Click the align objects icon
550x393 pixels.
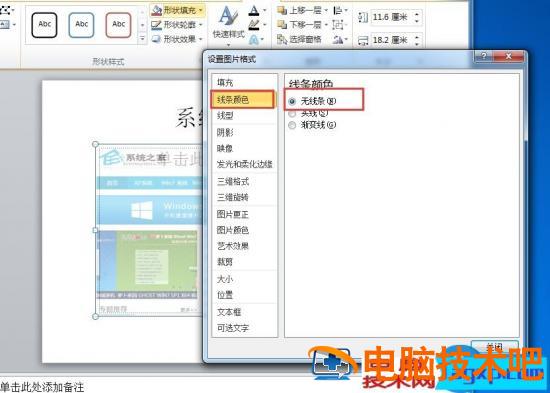click(x=337, y=11)
